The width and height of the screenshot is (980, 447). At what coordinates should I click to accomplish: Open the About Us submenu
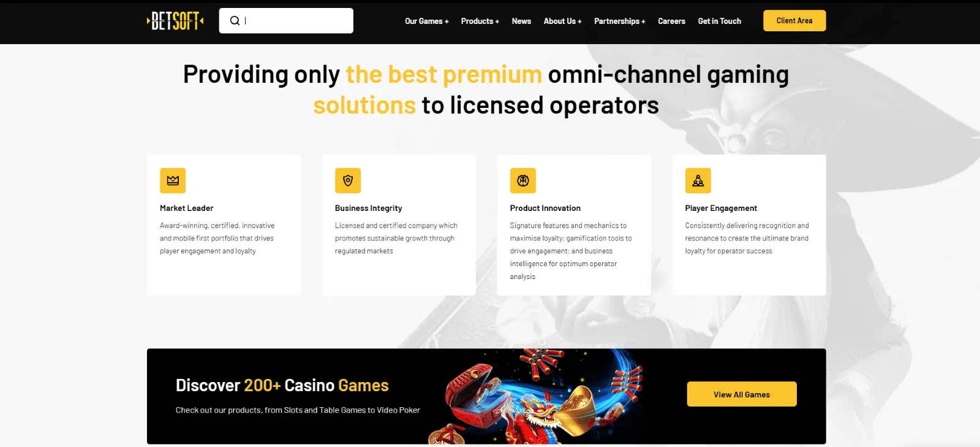[x=562, y=21]
